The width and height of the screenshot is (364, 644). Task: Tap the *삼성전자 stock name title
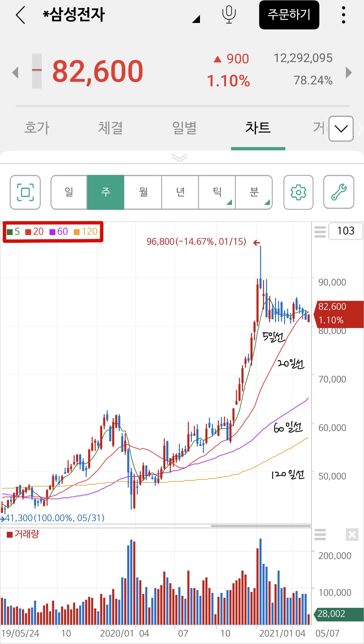point(74,15)
